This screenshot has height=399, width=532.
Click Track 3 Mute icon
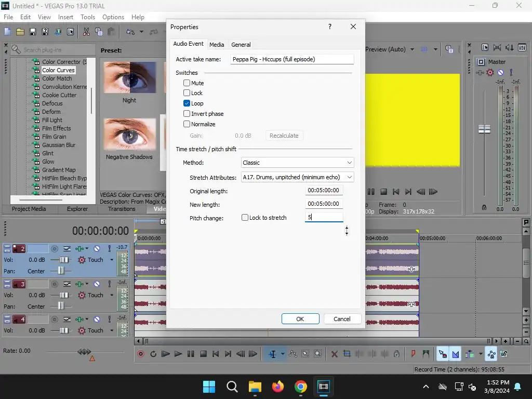click(97, 284)
